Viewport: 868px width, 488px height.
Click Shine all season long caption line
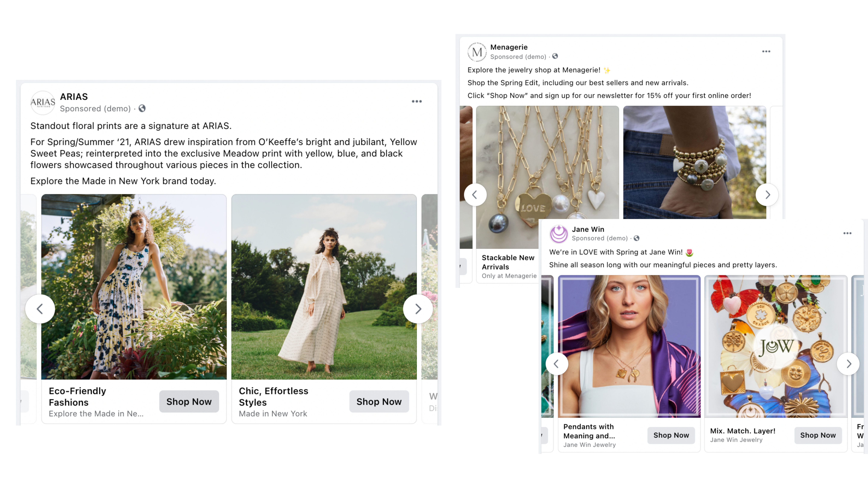[x=663, y=265]
